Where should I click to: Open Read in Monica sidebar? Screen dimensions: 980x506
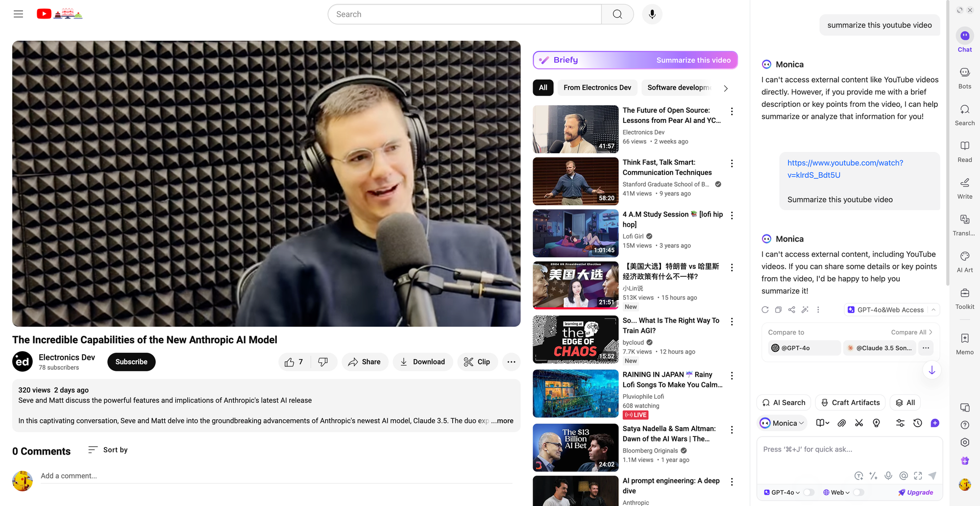(965, 151)
